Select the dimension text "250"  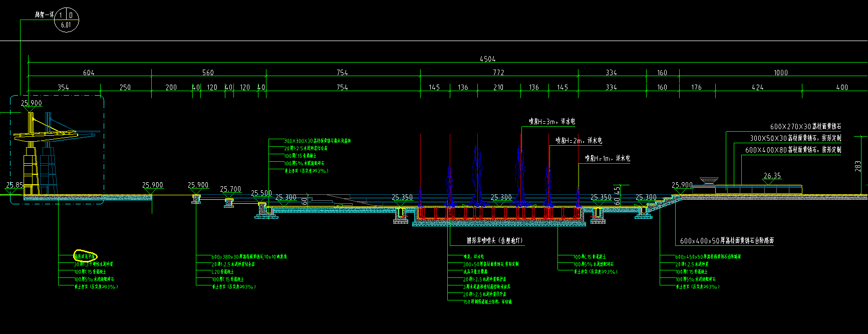125,87
